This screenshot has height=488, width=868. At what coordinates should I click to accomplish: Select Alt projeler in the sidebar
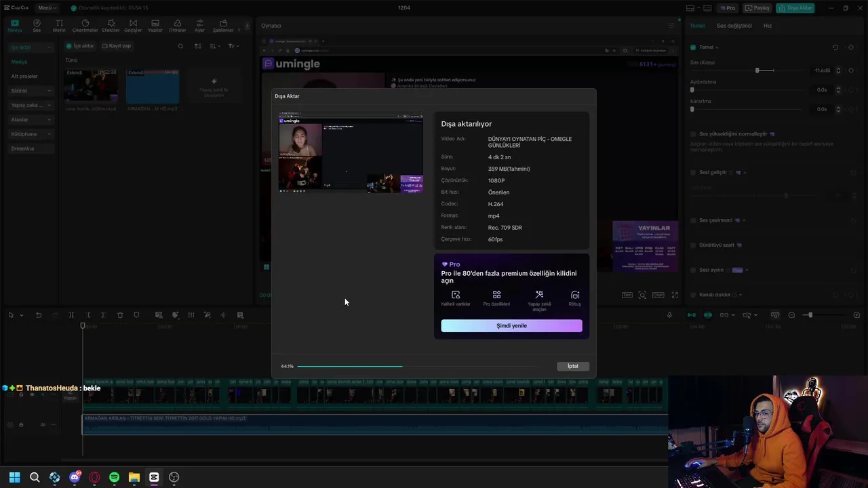pyautogui.click(x=24, y=77)
